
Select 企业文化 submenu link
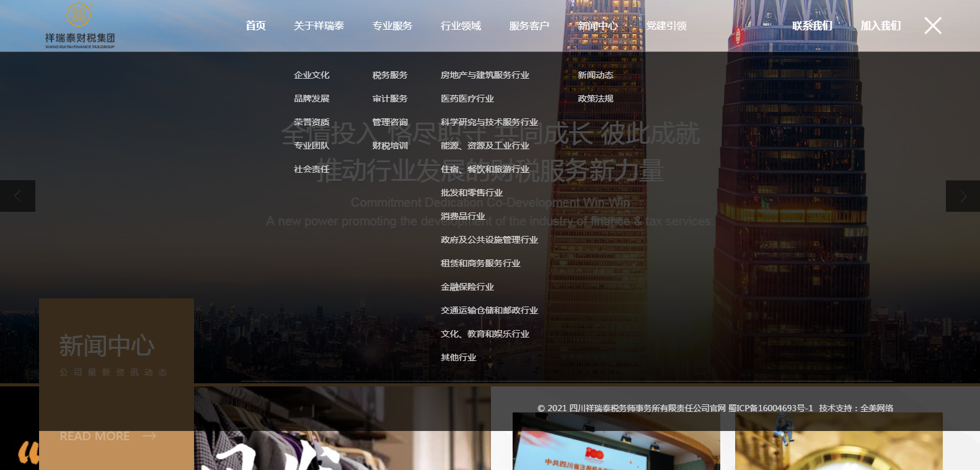[312, 75]
